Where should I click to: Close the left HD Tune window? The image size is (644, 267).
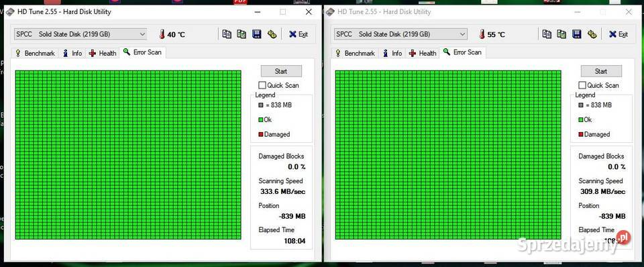(309, 12)
